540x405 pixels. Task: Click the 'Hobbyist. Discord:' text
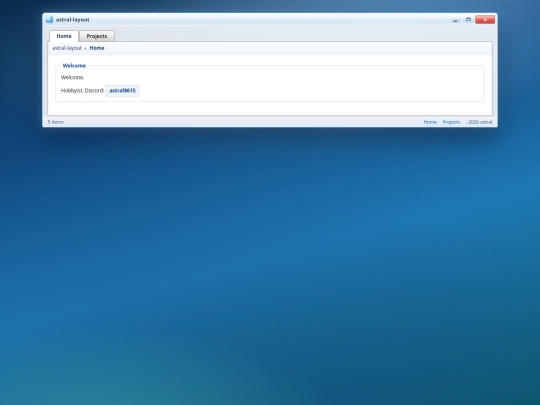pos(82,91)
